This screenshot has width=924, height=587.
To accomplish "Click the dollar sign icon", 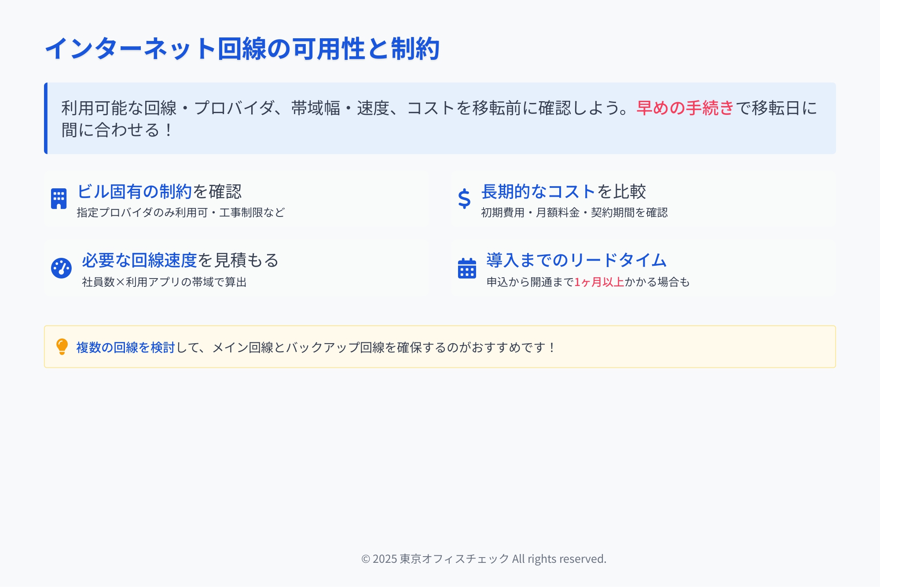I will click(x=464, y=199).
